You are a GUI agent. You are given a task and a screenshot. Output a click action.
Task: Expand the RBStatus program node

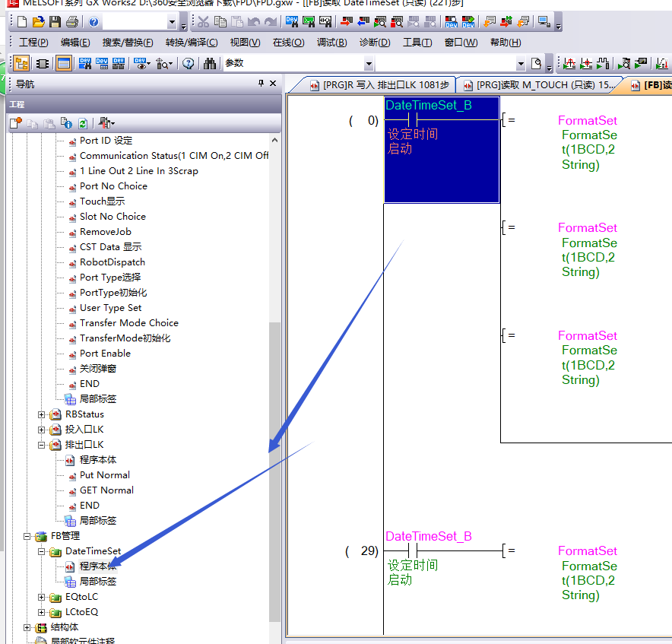pos(42,414)
